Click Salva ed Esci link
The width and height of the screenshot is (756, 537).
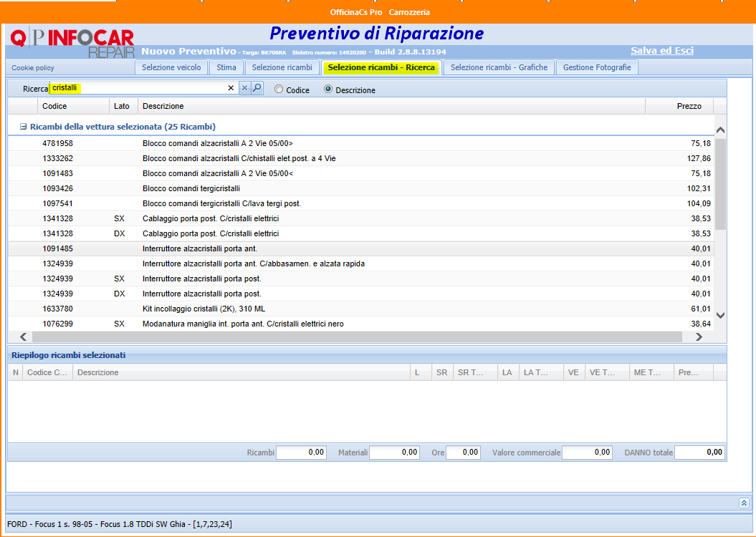click(x=662, y=51)
